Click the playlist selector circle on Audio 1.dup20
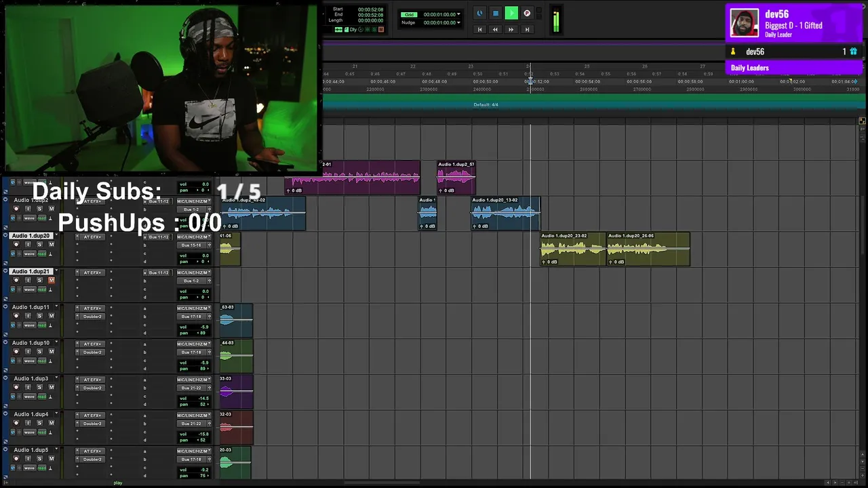 [x=6, y=236]
